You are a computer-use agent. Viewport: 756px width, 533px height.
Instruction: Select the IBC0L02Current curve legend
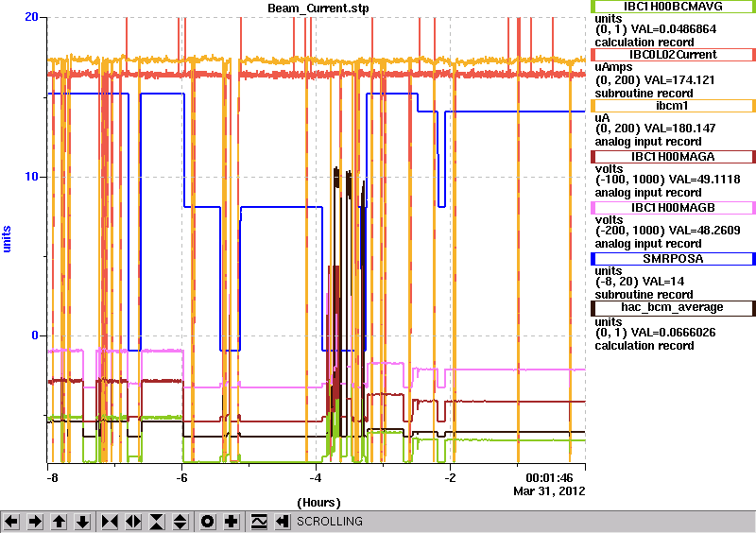[673, 55]
